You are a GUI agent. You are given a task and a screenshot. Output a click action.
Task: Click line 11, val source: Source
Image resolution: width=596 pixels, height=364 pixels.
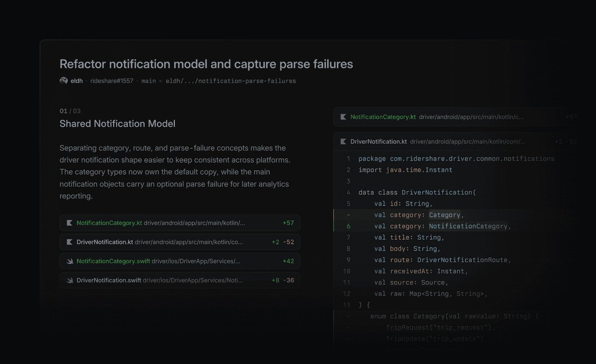411,283
